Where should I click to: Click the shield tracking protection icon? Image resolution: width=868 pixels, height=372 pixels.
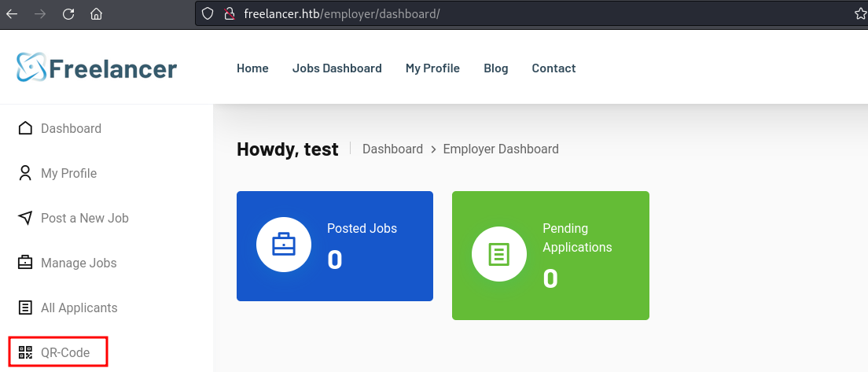[x=208, y=13]
